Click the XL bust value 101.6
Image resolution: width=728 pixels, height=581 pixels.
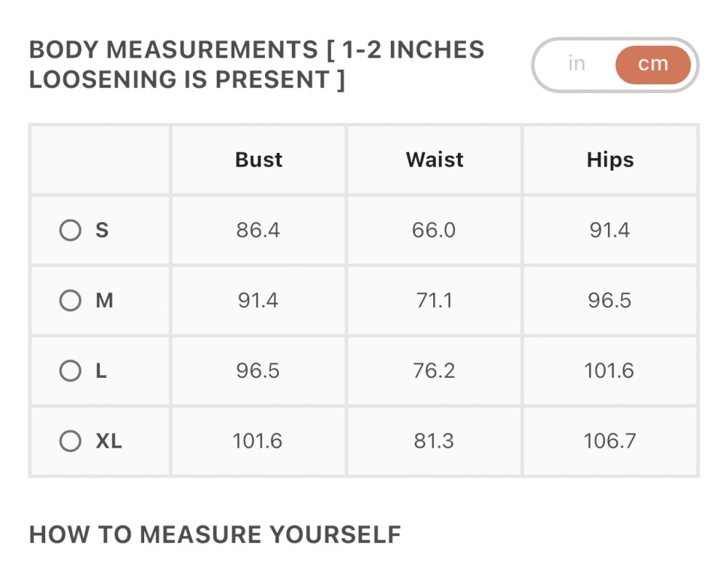click(x=258, y=440)
